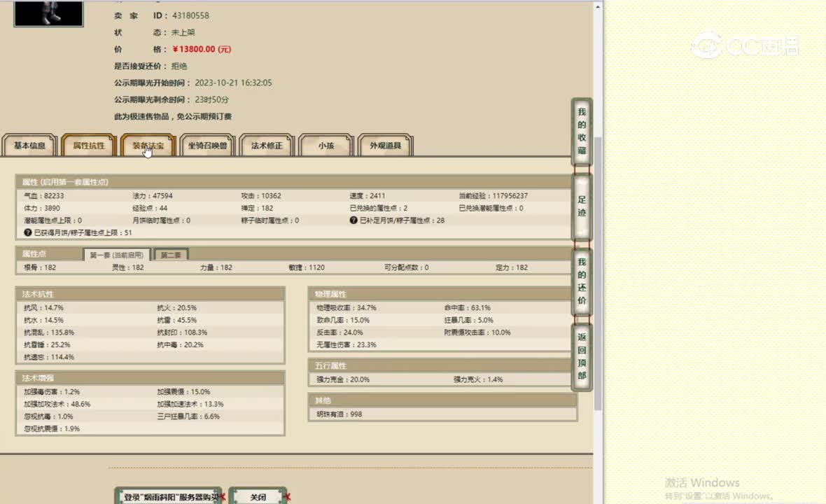
Task: Click 三尸狂暴几率：6.6% entry
Action: pyautogui.click(x=188, y=416)
